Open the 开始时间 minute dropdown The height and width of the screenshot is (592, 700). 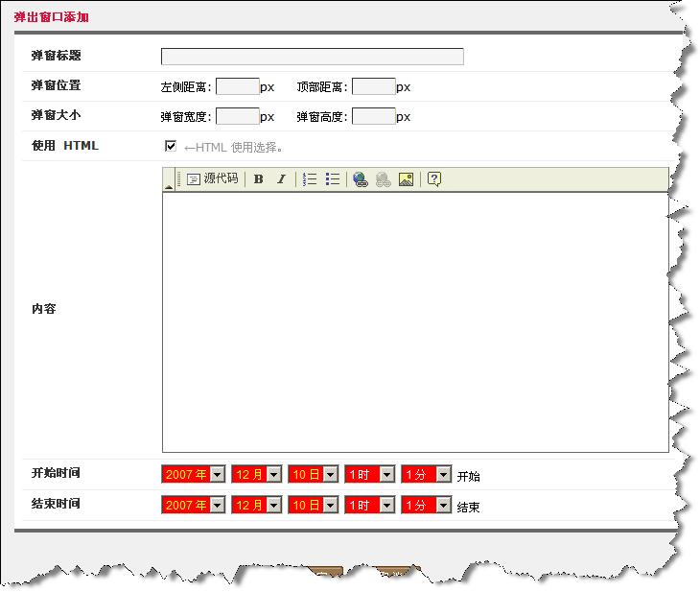[427, 474]
